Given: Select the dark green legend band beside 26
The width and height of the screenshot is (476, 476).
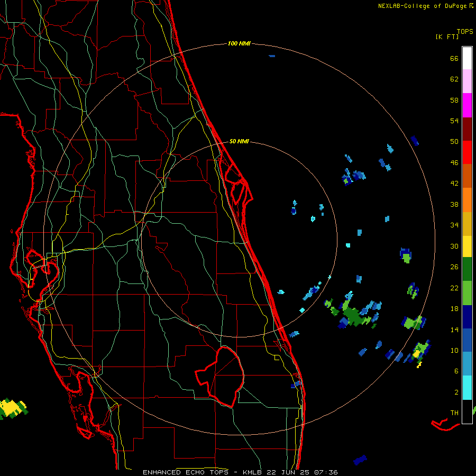Looking at the screenshot, I should point(467,269).
